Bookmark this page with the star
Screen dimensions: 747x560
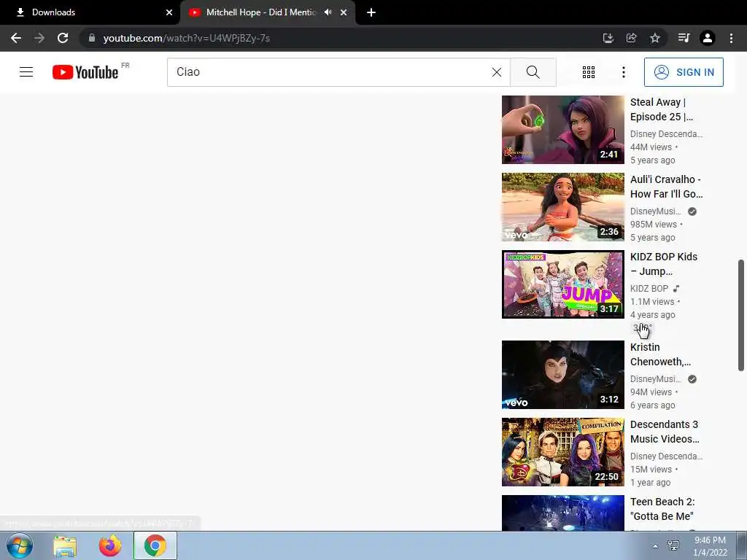655,38
